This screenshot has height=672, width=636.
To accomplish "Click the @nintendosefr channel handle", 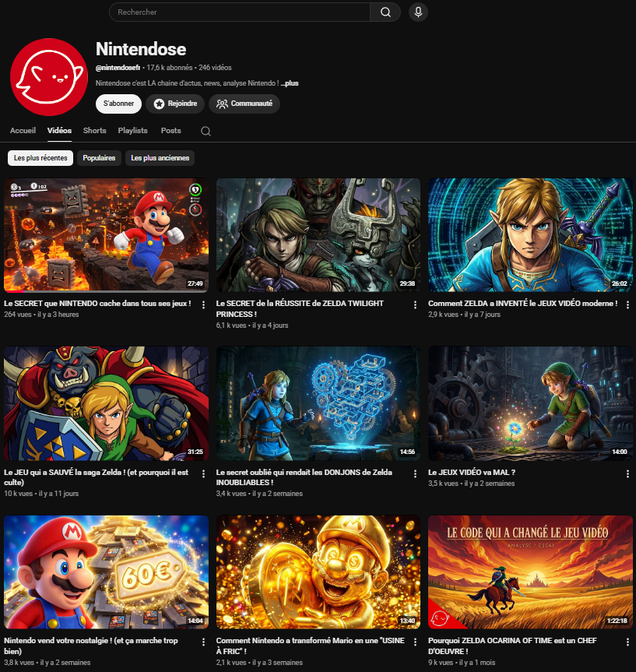I will pyautogui.click(x=118, y=68).
